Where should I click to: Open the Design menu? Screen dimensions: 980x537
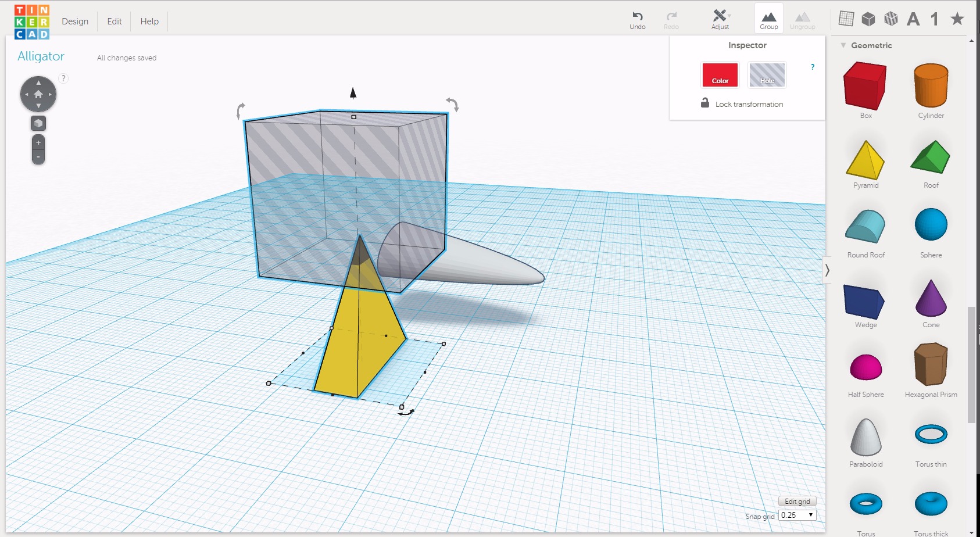pos(75,22)
